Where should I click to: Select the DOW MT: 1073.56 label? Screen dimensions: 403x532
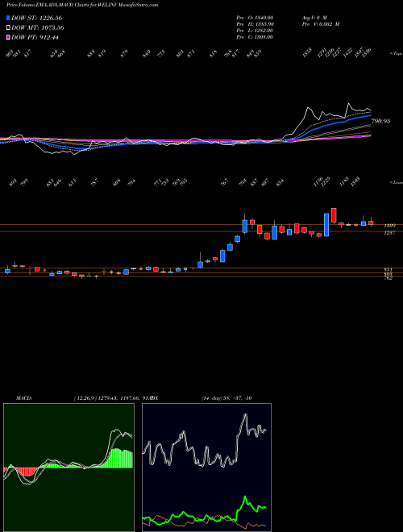click(38, 27)
